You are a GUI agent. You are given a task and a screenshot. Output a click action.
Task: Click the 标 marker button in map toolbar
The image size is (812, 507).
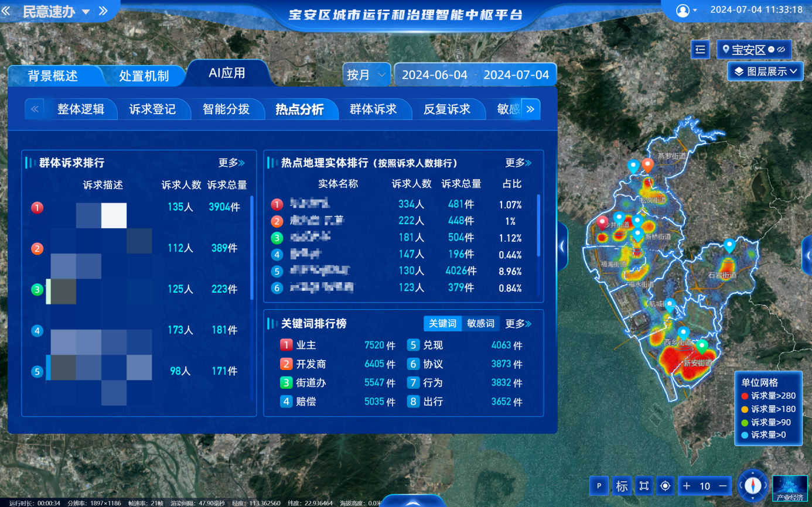click(x=622, y=486)
